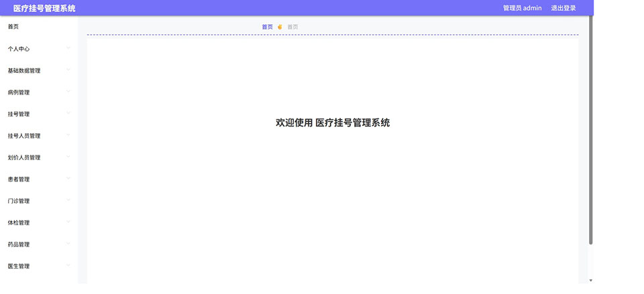
Task: Expand chevron next to 门诊管理
Action: click(x=68, y=200)
